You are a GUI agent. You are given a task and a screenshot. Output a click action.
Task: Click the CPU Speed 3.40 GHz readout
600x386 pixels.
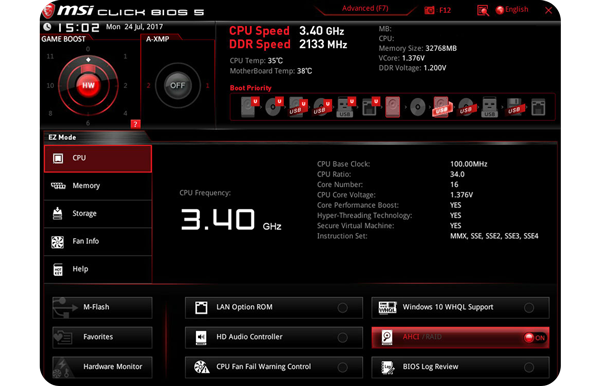click(x=286, y=31)
